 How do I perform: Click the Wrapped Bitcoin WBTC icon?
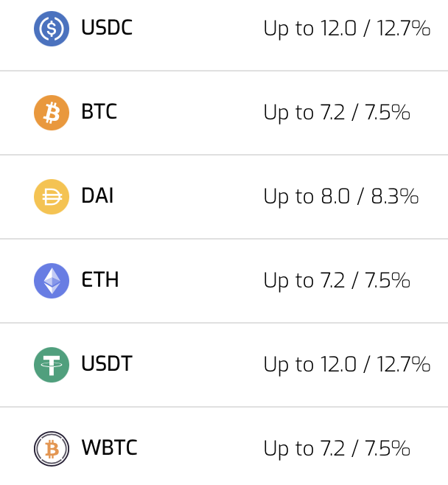click(x=52, y=448)
